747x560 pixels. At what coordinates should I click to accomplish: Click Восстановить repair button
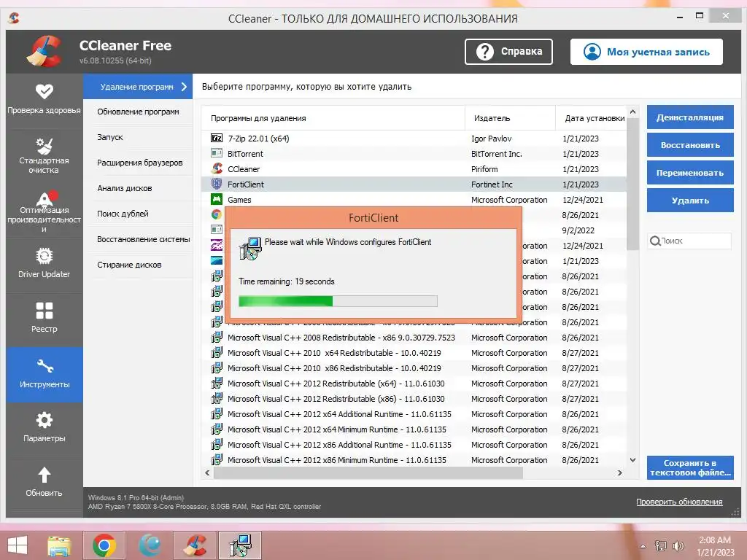pos(690,145)
